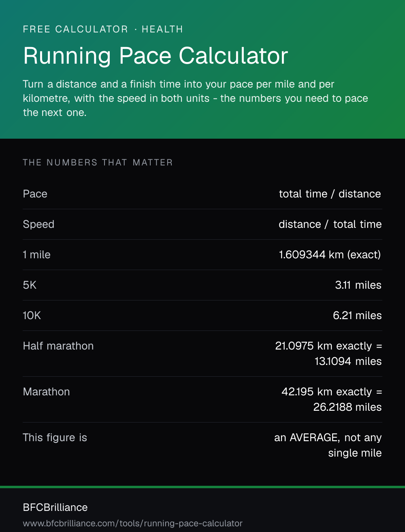The width and height of the screenshot is (405, 532).
Task: Select the FREE CALCULATOR · HEALTH header label
Action: click(103, 29)
